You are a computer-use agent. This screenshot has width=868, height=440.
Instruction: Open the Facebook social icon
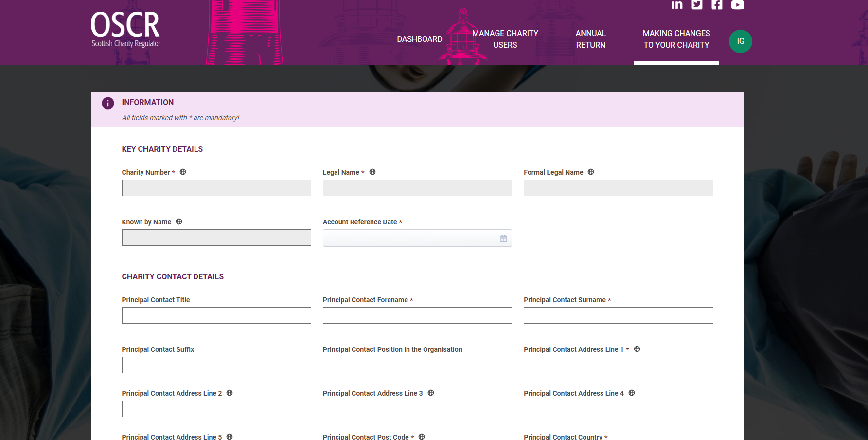click(717, 4)
